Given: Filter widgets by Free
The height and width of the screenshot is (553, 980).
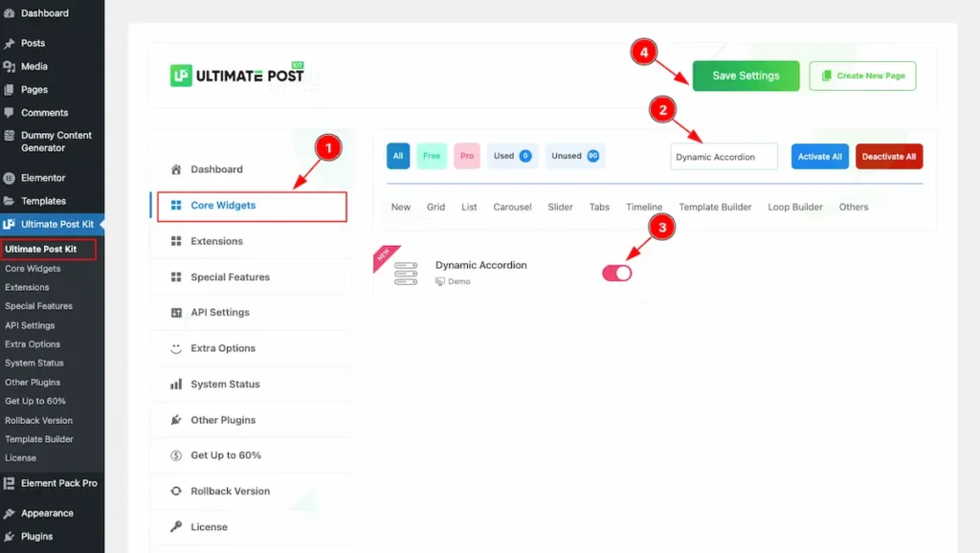Looking at the screenshot, I should (432, 156).
